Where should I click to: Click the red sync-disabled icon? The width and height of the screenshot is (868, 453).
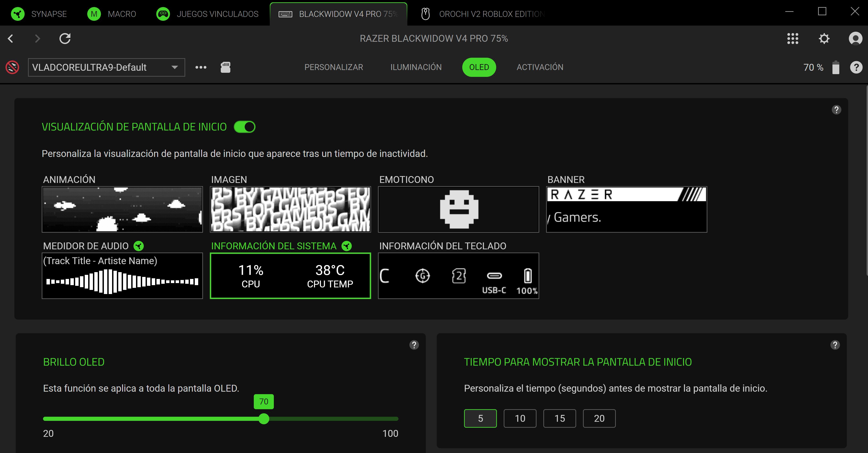[13, 67]
